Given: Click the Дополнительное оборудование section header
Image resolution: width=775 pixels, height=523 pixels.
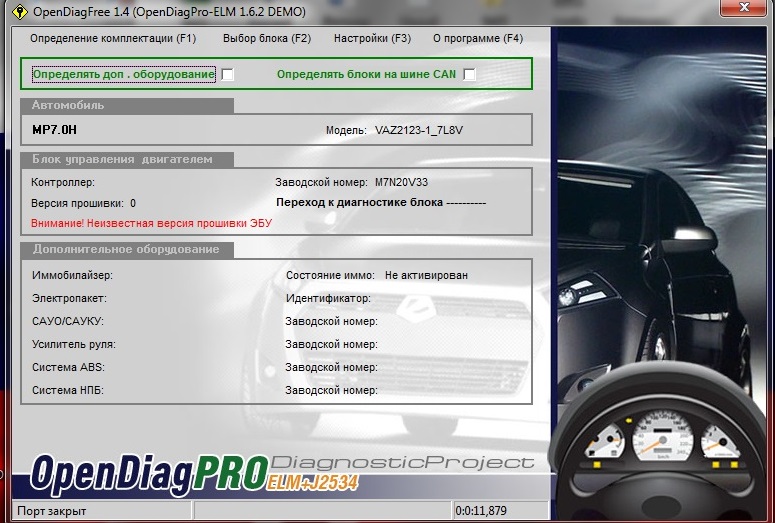Looking at the screenshot, I should [126, 249].
